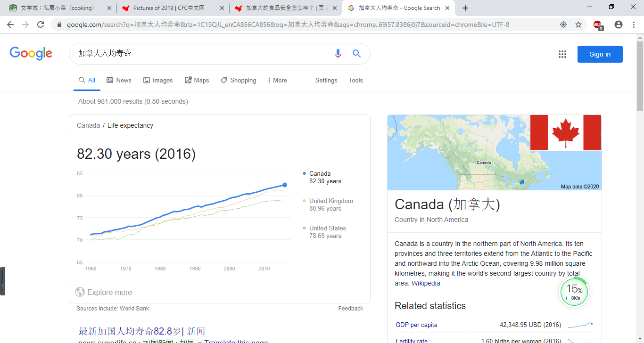This screenshot has height=343, width=644.
Task: Click the blue search magnifier icon
Action: click(x=356, y=54)
